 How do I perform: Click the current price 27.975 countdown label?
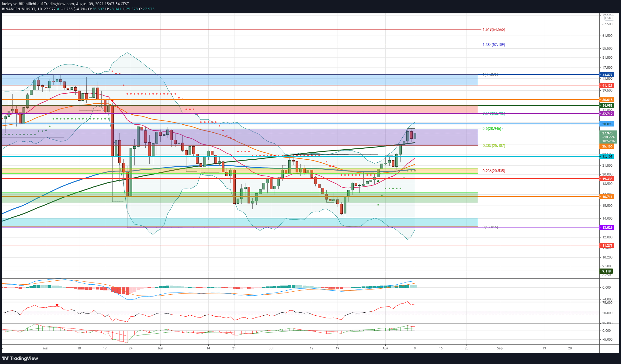pyautogui.click(x=608, y=137)
